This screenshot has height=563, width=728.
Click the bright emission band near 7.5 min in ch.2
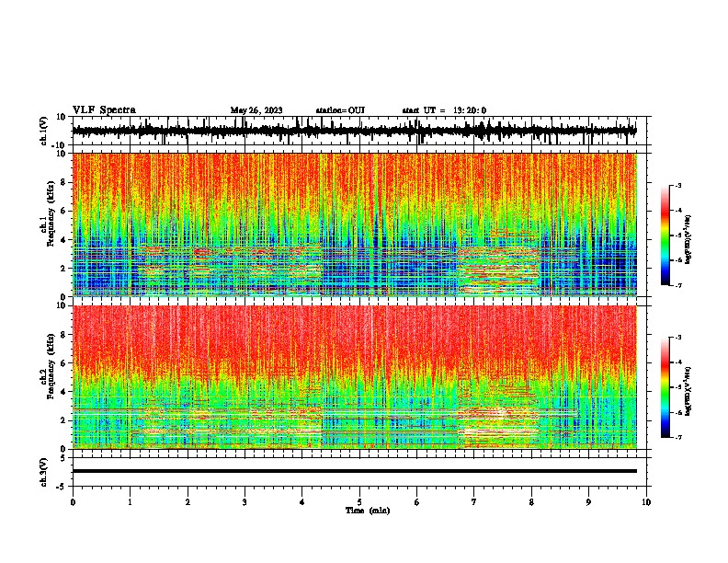498,413
